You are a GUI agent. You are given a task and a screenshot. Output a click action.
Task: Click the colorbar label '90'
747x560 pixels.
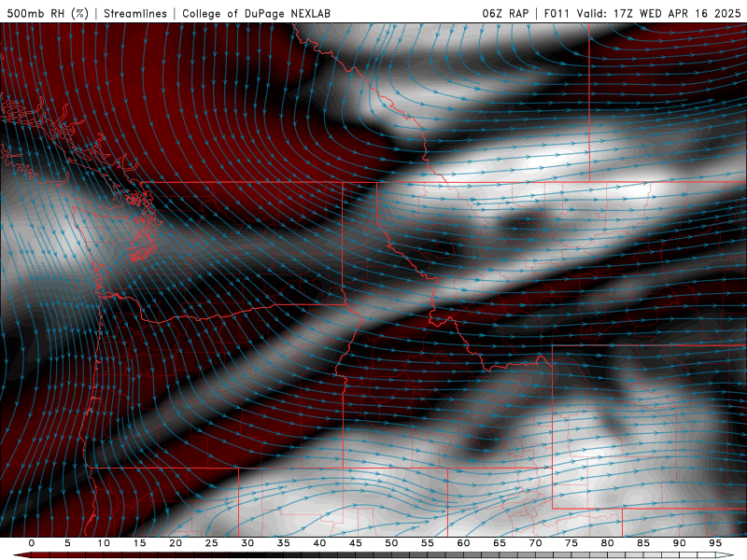click(x=679, y=543)
